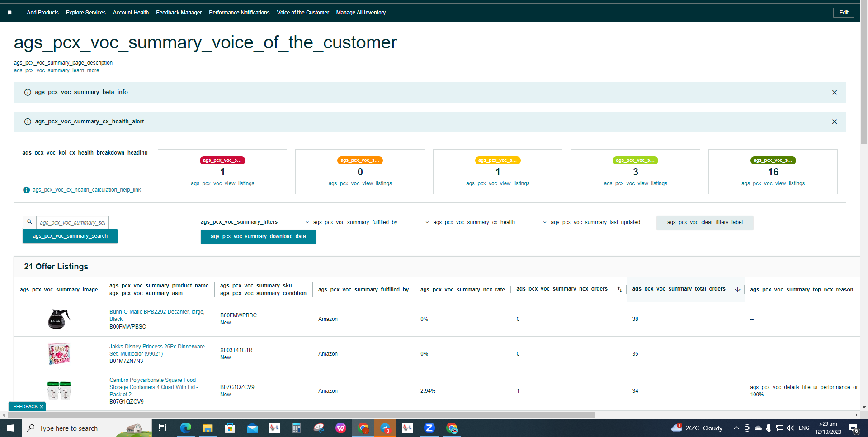Close the FEEDBACK tab via its X
The width and height of the screenshot is (868, 437).
coord(42,407)
